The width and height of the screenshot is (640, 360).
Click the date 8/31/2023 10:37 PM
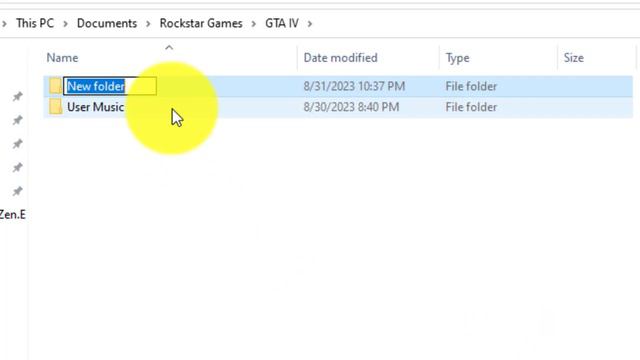(354, 86)
